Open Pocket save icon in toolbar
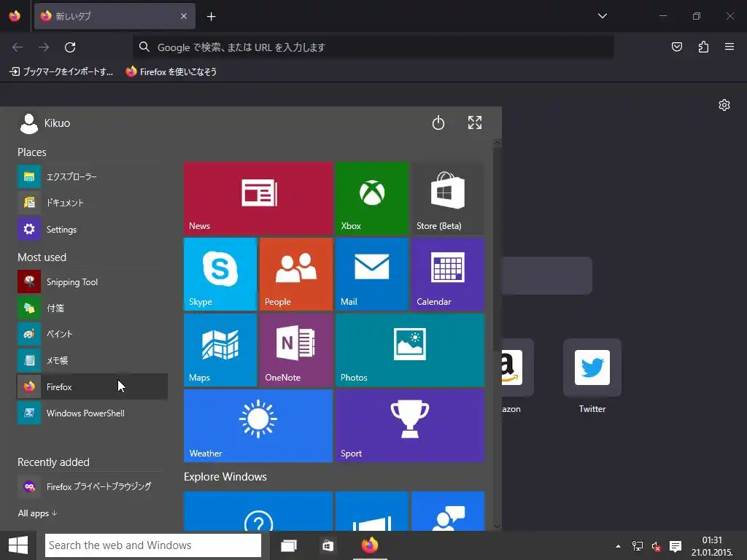This screenshot has width=747, height=560. point(676,47)
